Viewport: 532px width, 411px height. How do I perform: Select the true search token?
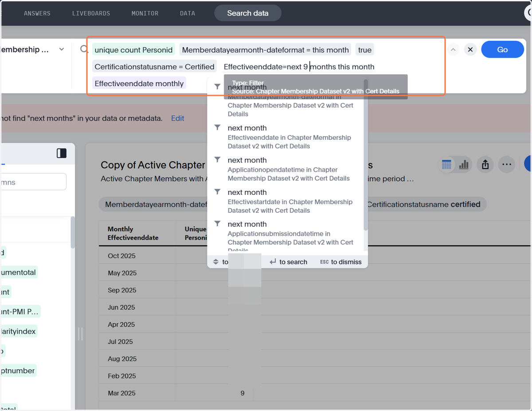[x=365, y=50]
